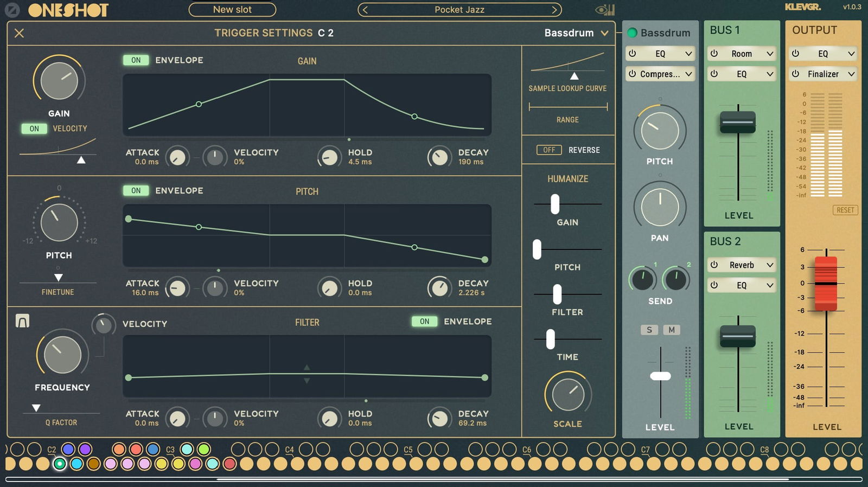Click the bypass icon next to ONESHOT logo
The image size is (868, 487).
tap(12, 10)
